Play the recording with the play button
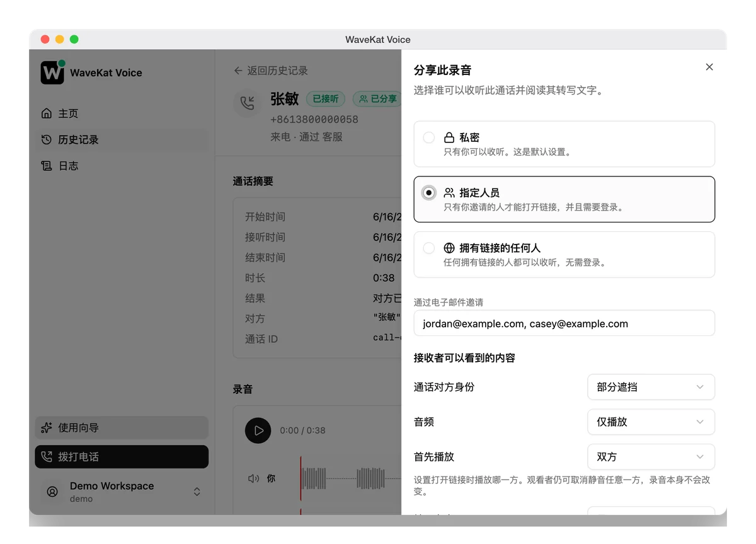 pos(258,431)
